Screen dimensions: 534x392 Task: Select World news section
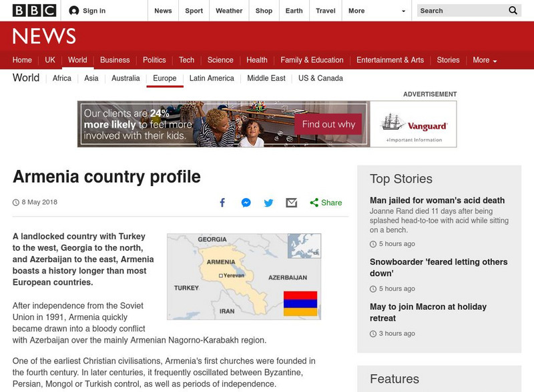(77, 60)
